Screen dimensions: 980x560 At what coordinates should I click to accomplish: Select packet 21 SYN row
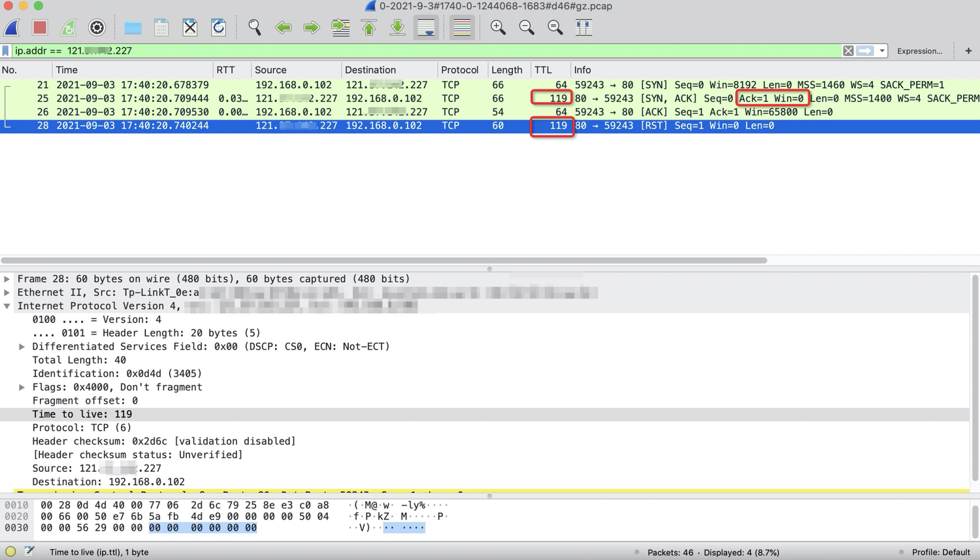pyautogui.click(x=490, y=85)
